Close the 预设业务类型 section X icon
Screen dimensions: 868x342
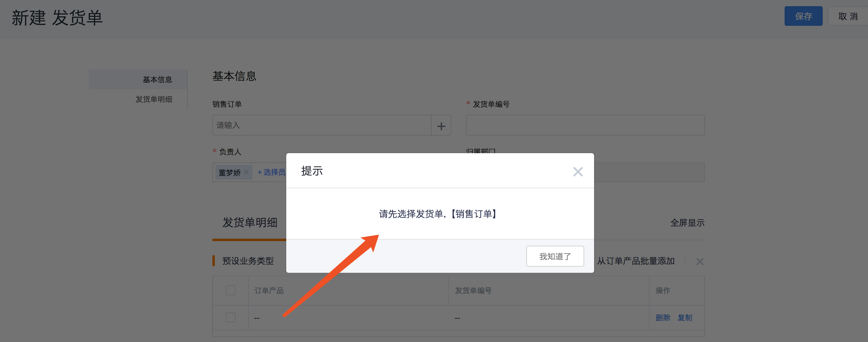(x=700, y=261)
